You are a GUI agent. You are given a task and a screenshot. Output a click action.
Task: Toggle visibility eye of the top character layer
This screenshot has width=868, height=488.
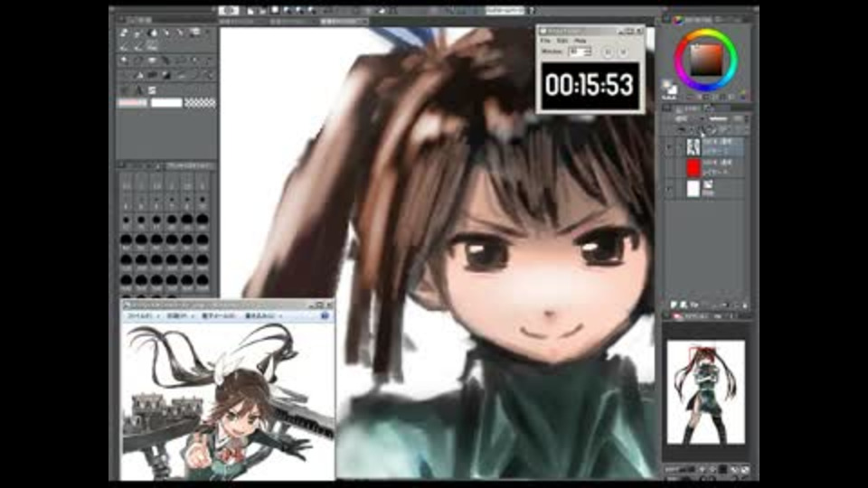669,147
